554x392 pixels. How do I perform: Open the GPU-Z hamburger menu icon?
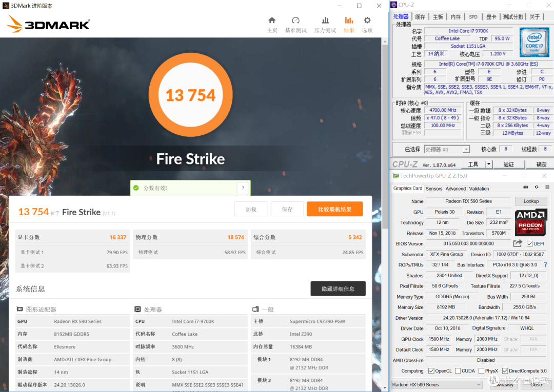pyautogui.click(x=547, y=187)
